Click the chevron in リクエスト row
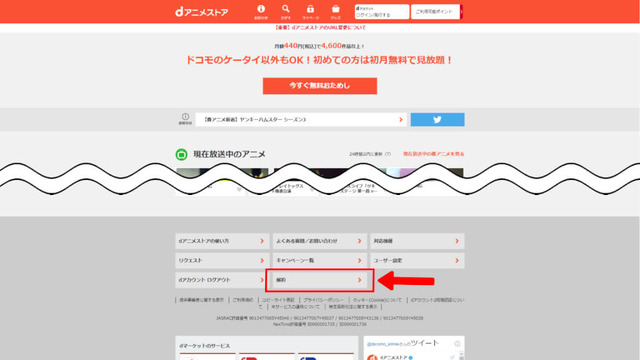640x360 pixels. [x=262, y=260]
